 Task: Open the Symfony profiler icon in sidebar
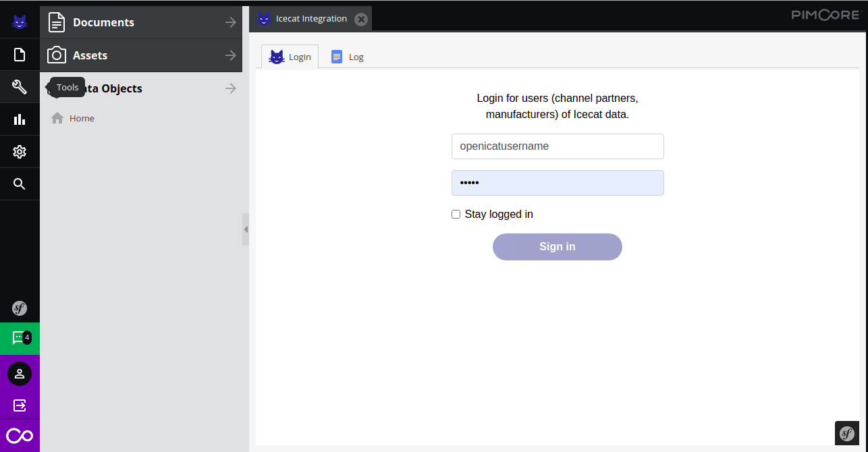pos(20,309)
